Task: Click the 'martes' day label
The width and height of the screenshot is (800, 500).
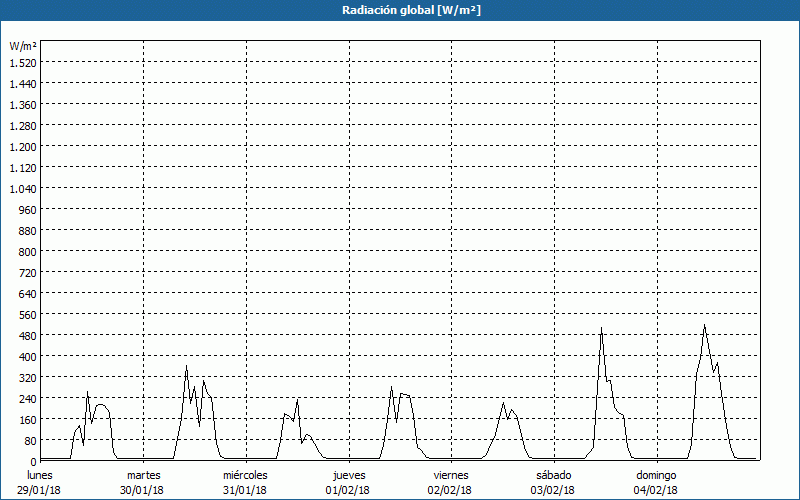Action: (144, 475)
